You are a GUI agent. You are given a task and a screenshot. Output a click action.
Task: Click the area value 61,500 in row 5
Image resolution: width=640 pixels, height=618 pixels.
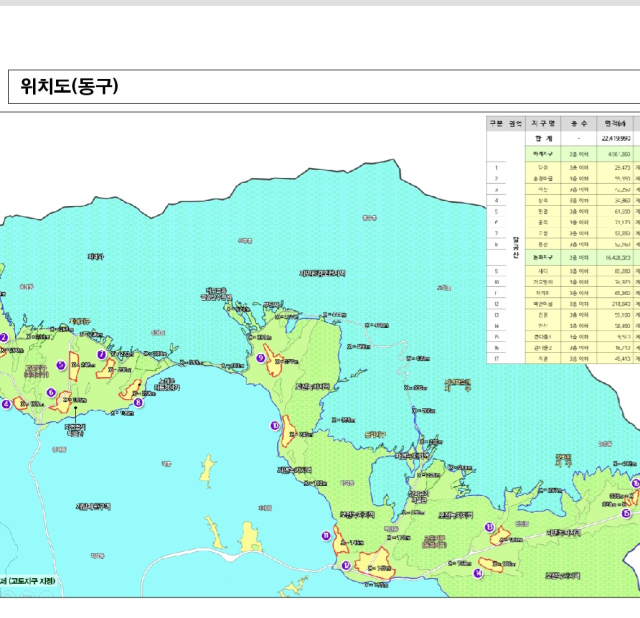pos(622,211)
